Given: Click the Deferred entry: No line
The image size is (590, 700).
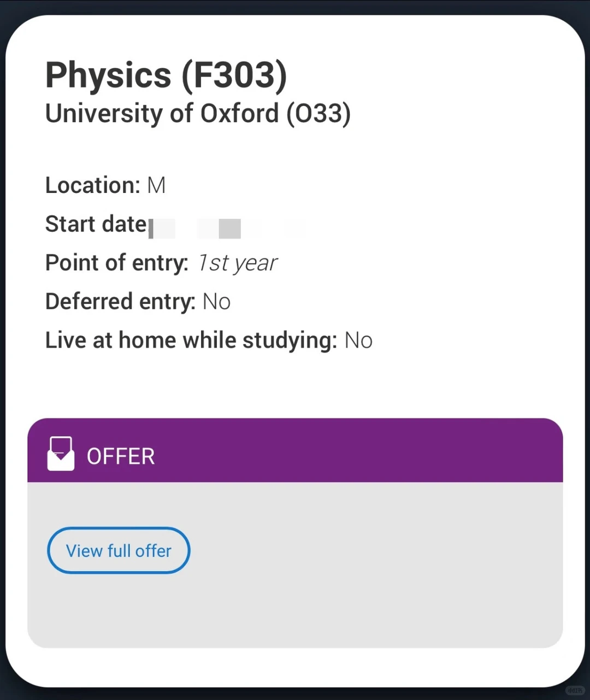Looking at the screenshot, I should pyautogui.click(x=138, y=302).
